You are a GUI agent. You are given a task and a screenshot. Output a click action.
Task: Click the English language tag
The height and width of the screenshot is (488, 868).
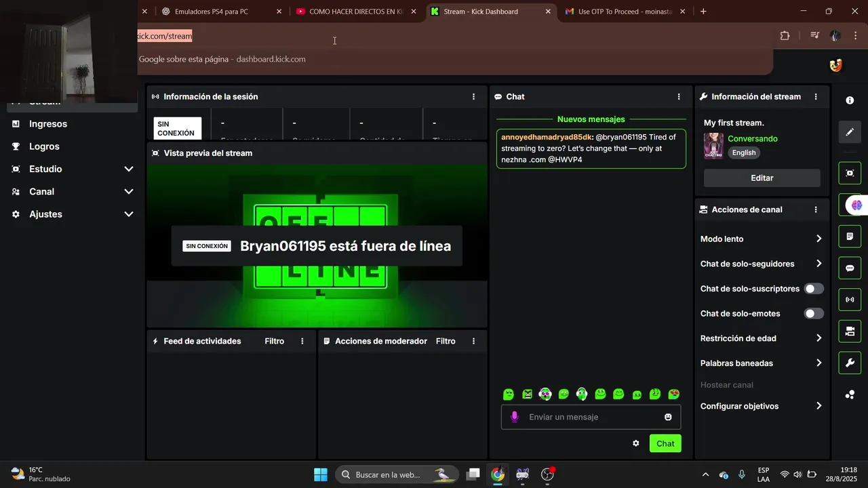point(744,152)
